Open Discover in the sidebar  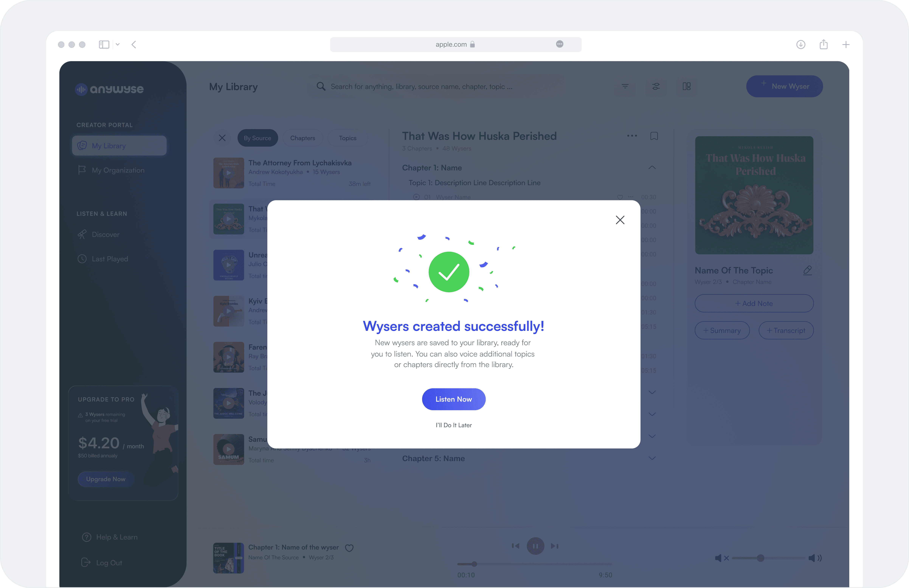(105, 234)
